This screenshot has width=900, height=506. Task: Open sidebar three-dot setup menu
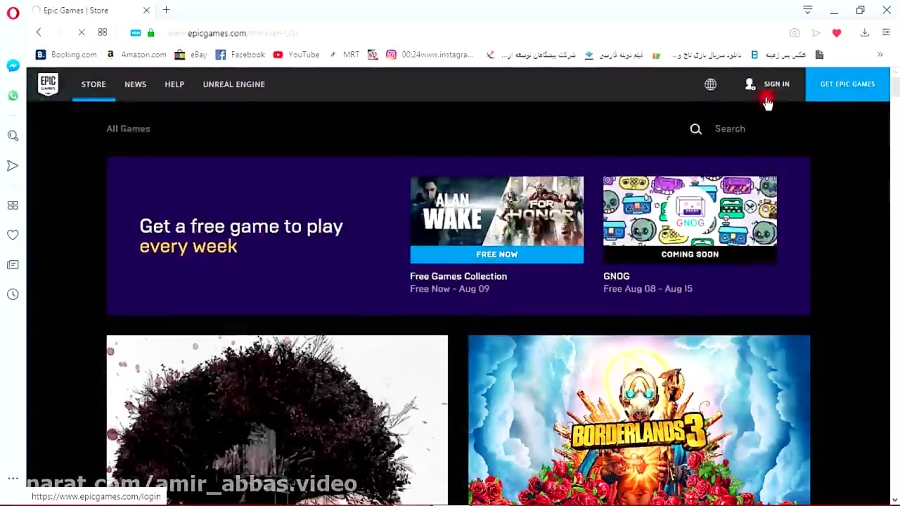tap(13, 478)
